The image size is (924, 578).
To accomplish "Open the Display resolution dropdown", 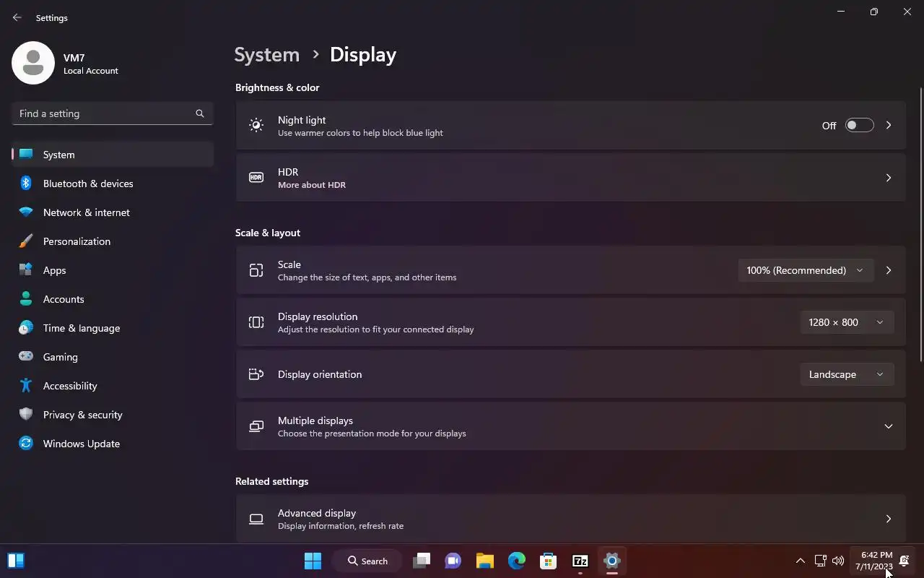I will click(x=847, y=322).
